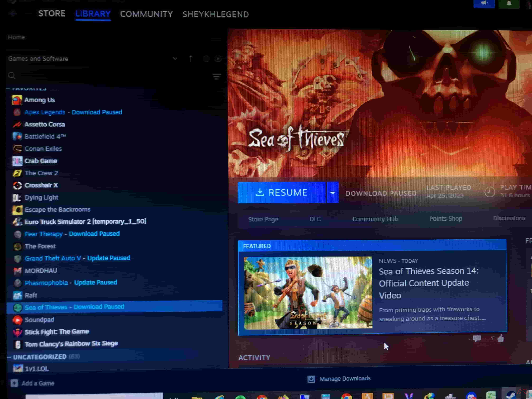Click the Manage Downloads icon
The image size is (532, 399).
[x=311, y=379]
